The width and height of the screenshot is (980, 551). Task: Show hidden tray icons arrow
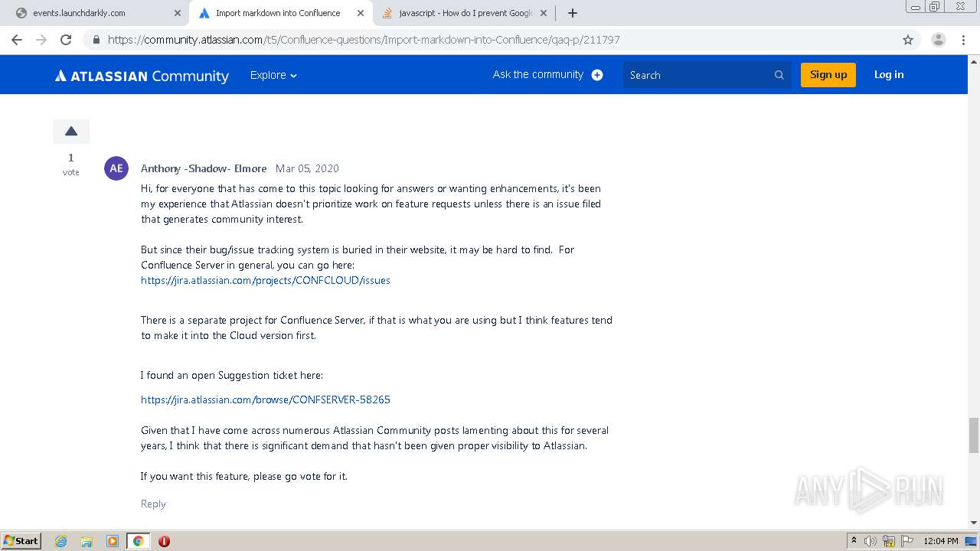[854, 541]
